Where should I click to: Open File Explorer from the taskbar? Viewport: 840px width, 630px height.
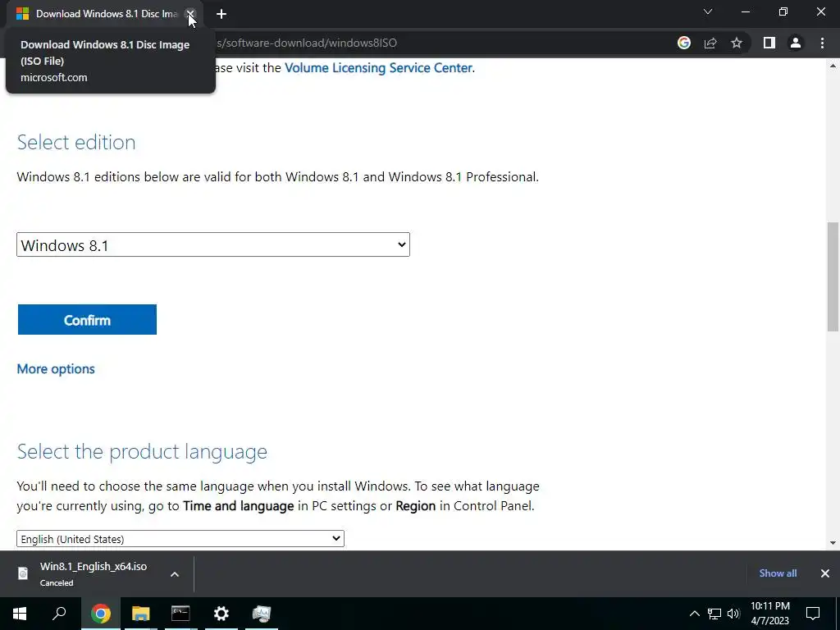point(140,614)
